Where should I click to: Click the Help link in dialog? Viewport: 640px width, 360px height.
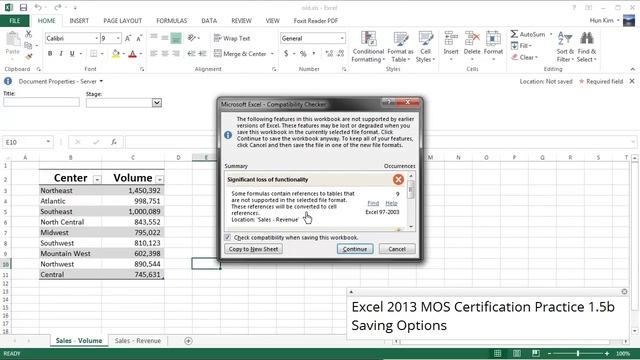point(391,203)
